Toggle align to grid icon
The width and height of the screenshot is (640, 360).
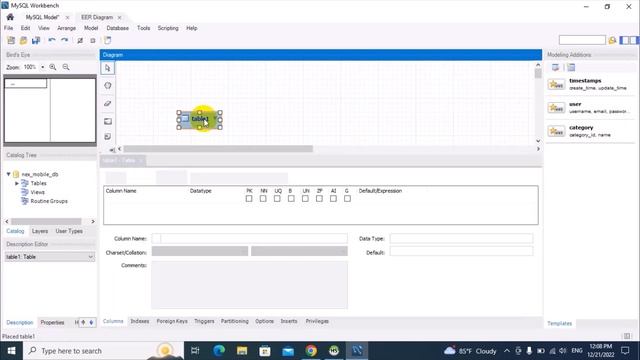pyautogui.click(x=93, y=40)
